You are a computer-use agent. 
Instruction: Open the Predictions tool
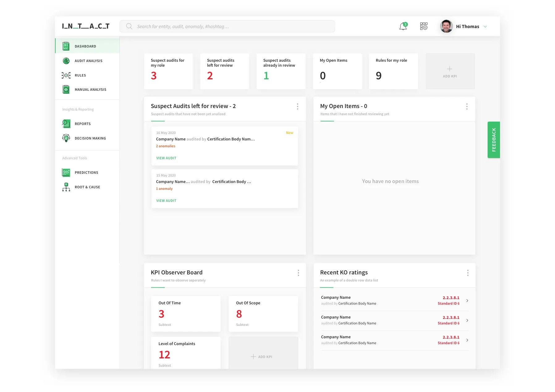point(86,172)
